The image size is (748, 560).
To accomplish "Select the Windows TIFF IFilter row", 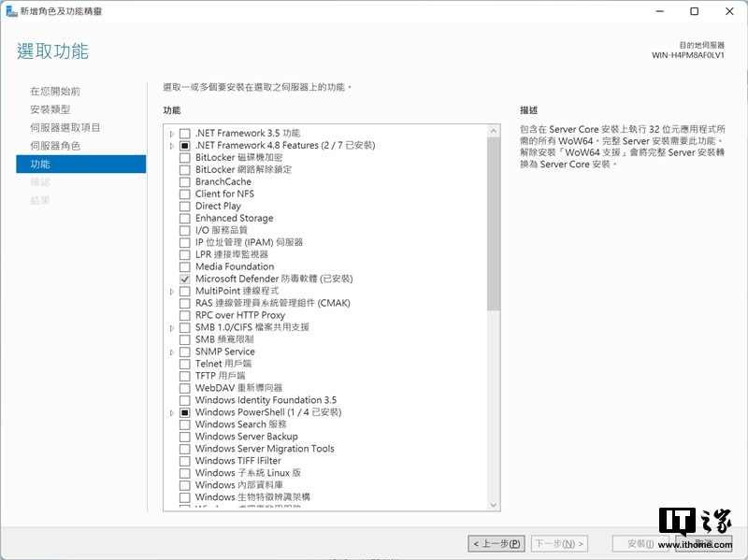I will pos(238,461).
